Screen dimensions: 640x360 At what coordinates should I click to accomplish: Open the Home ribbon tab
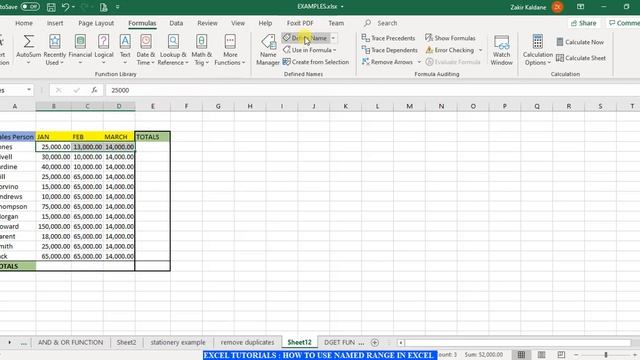point(24,23)
